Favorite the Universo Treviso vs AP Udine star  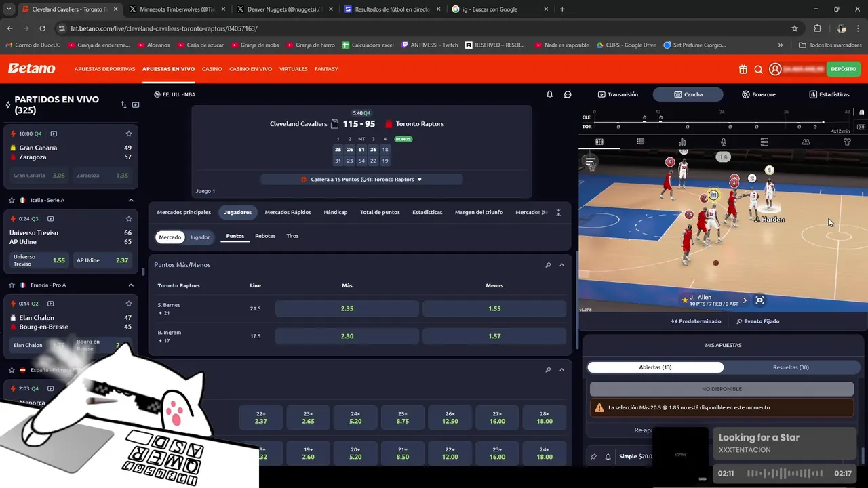pos(129,219)
